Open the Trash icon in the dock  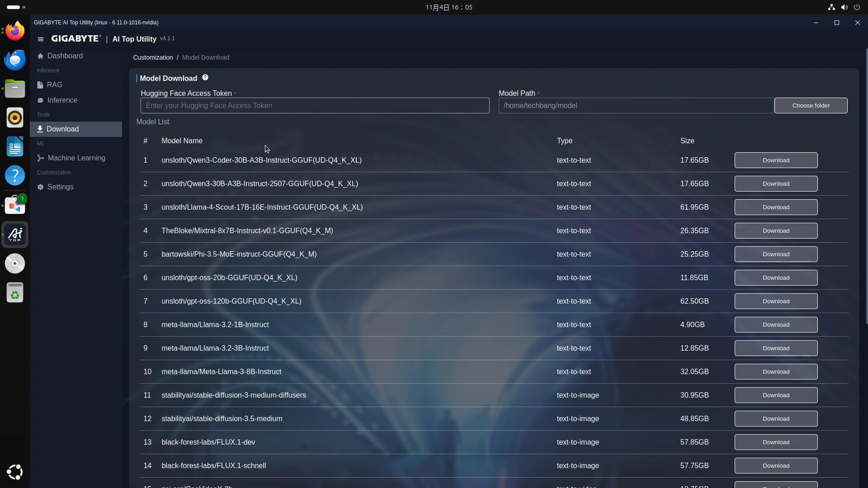click(15, 292)
